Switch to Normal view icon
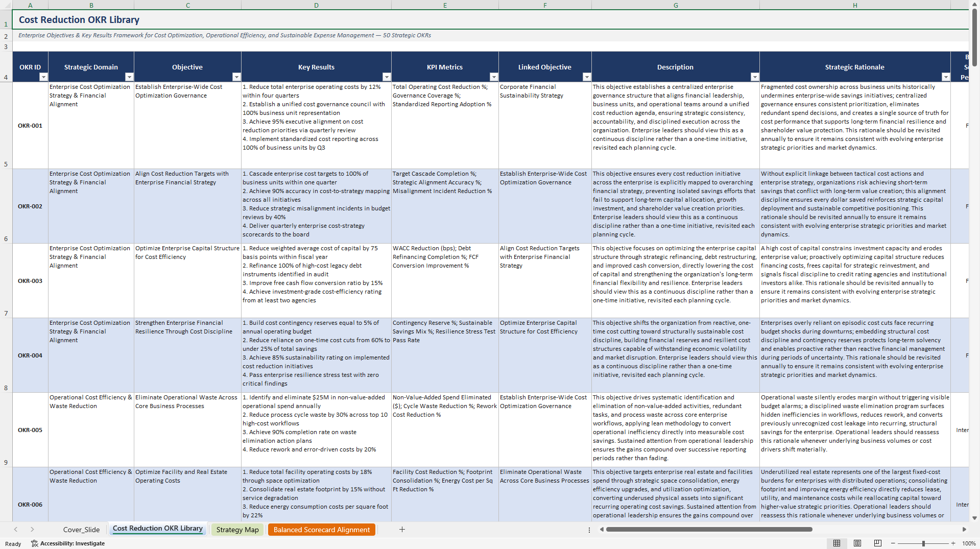 click(x=836, y=543)
